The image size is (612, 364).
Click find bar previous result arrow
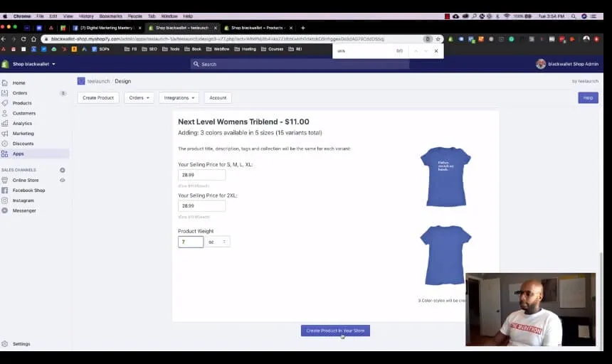click(416, 51)
